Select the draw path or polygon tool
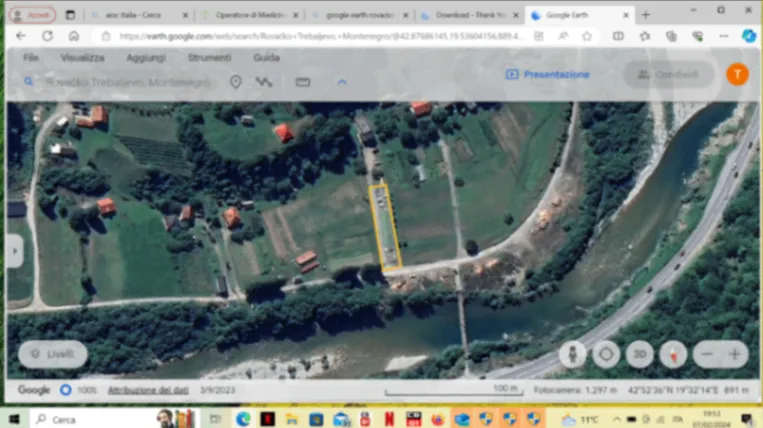The image size is (763, 428). [264, 82]
